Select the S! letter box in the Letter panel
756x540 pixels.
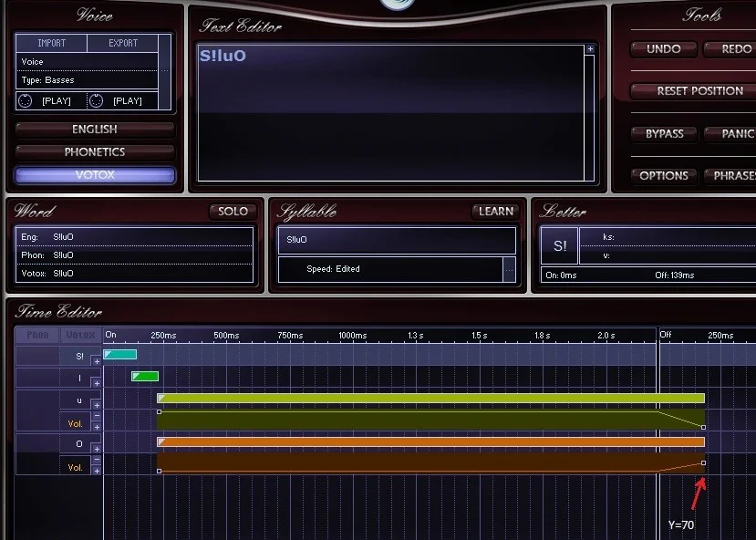click(559, 246)
